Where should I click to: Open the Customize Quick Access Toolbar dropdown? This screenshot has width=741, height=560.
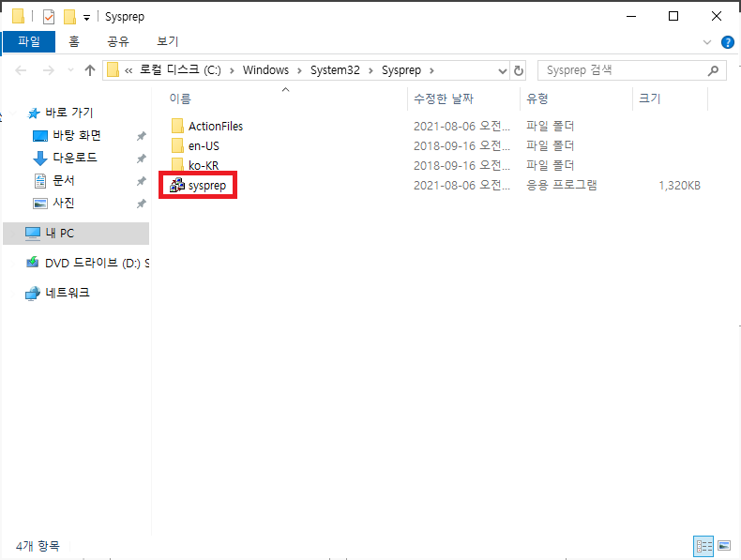(x=86, y=18)
